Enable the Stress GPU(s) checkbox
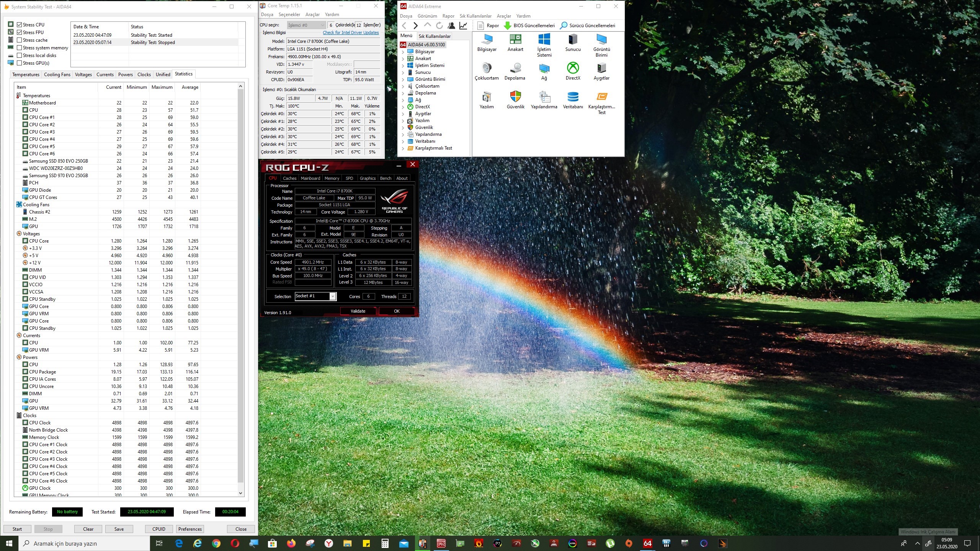The height and width of the screenshot is (551, 980). pos(19,63)
